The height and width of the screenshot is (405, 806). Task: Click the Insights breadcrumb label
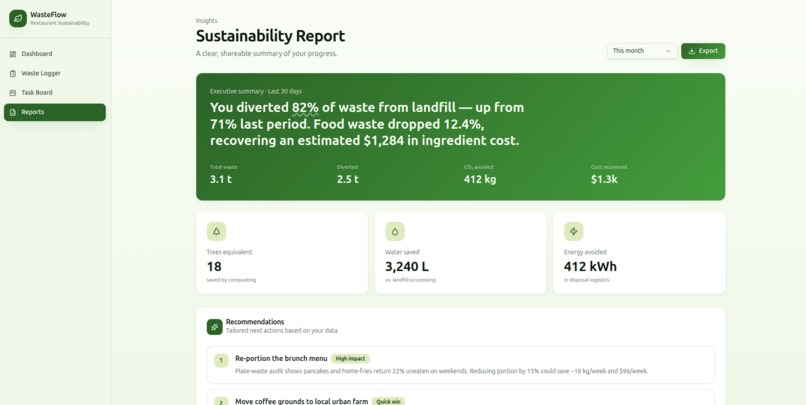click(207, 21)
